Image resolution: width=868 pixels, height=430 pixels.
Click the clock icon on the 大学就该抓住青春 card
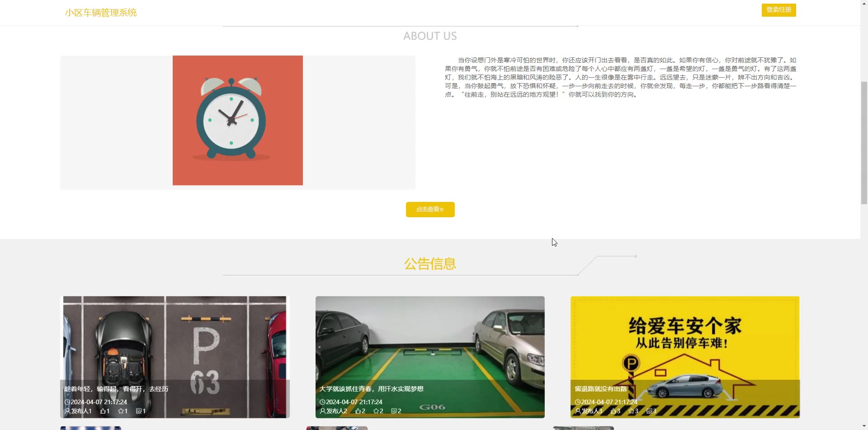(x=322, y=402)
